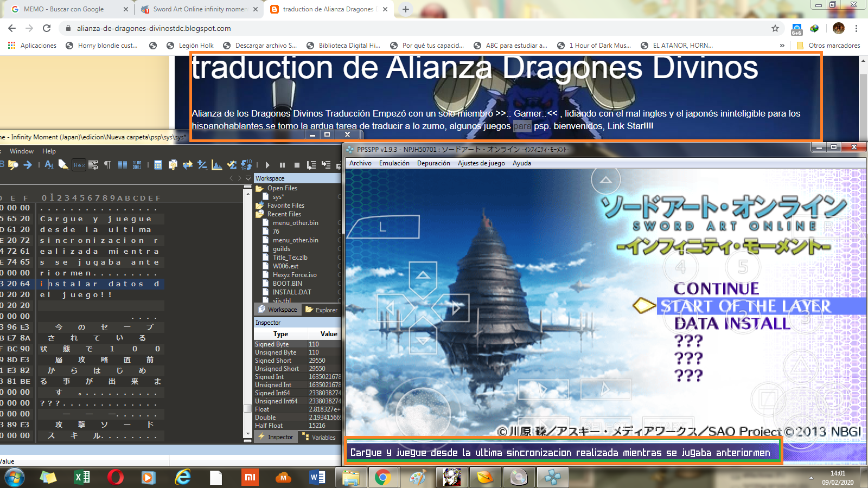
Task: Open Excel from the Windows taskbar
Action: [x=82, y=477]
